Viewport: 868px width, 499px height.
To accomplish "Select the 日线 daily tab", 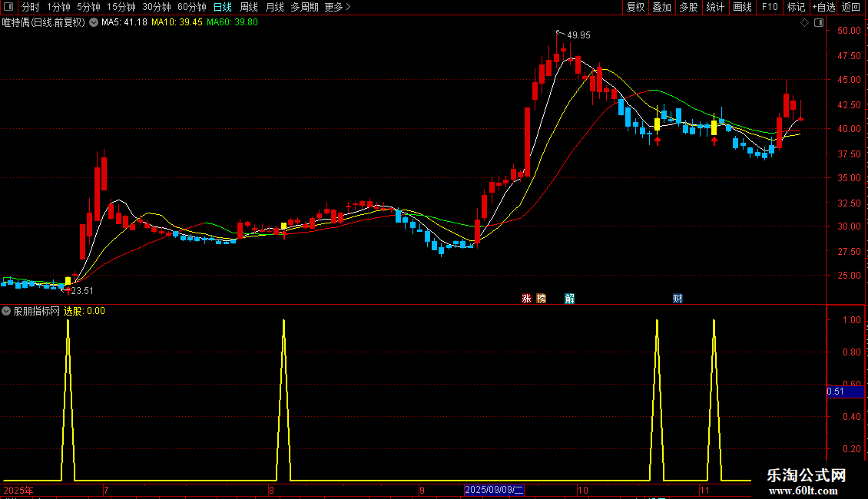I will 223,7.
